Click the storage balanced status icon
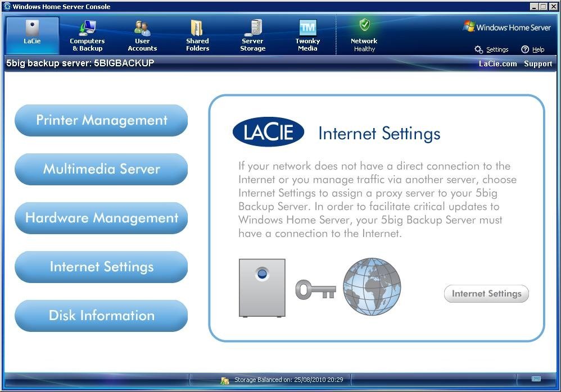Viewport: 561px width, 392px height. tap(225, 381)
